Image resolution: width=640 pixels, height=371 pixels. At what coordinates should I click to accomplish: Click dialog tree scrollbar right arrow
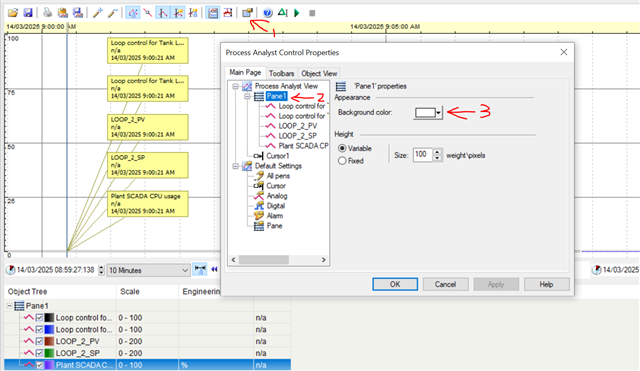coord(324,260)
